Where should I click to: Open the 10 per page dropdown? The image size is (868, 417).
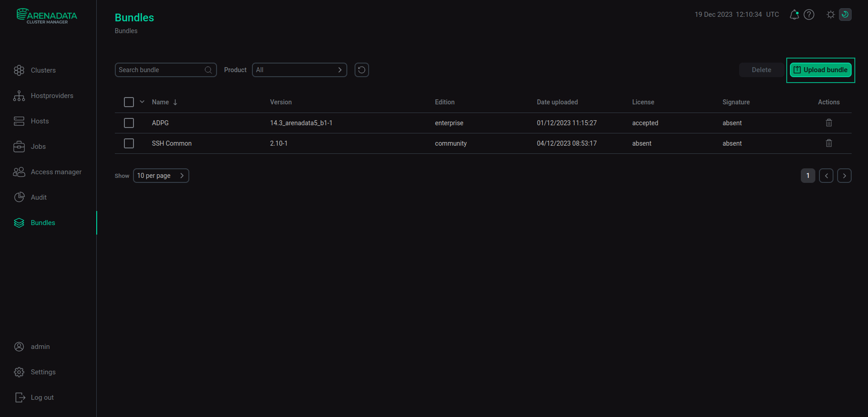[x=161, y=176]
